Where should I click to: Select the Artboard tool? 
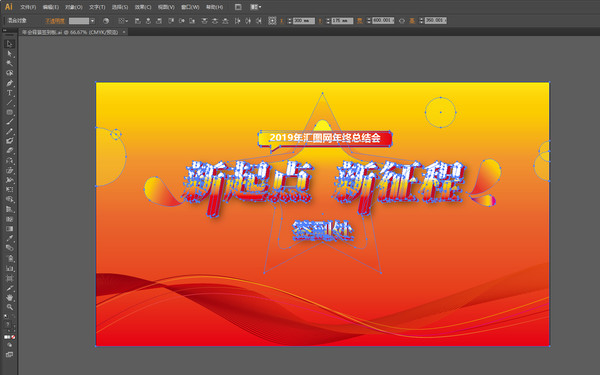[10, 278]
